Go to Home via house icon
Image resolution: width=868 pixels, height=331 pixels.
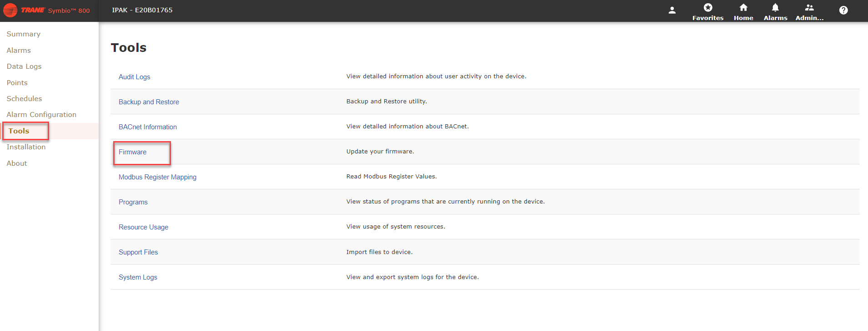pyautogui.click(x=743, y=8)
